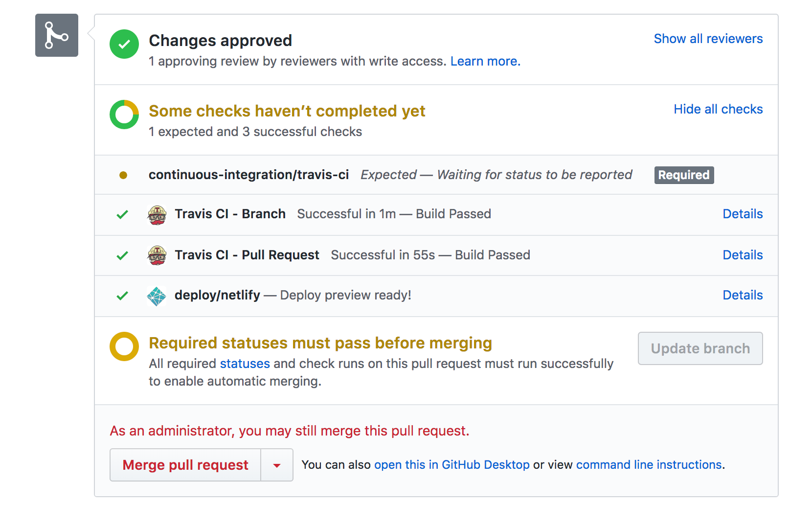Click continuous-integration/travis-ci check name
This screenshot has height=505, width=812.
[x=248, y=175]
